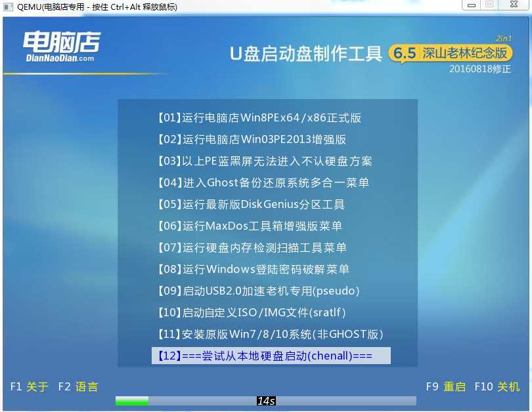Click F2 语言 language option
This screenshot has width=532, height=412.
pyautogui.click(x=78, y=387)
